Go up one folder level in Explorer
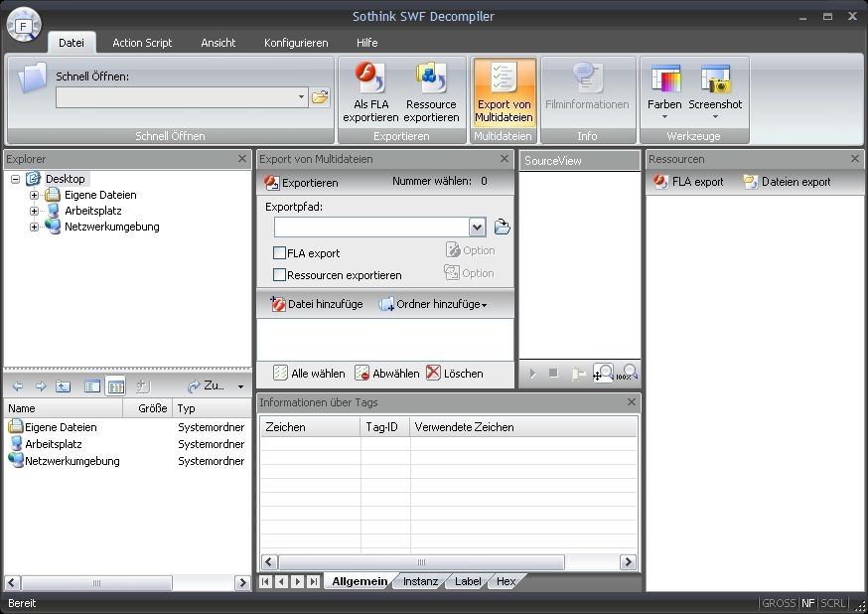 point(64,386)
